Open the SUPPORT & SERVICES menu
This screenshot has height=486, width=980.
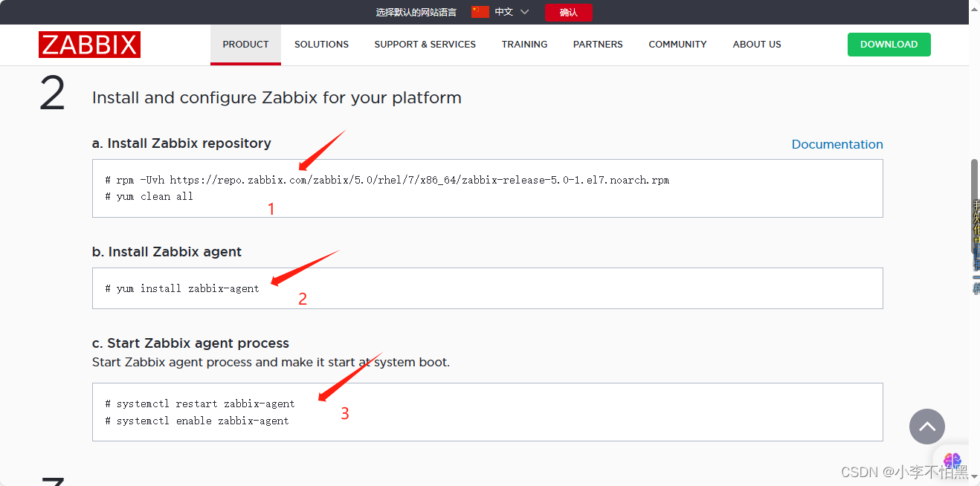pos(425,45)
